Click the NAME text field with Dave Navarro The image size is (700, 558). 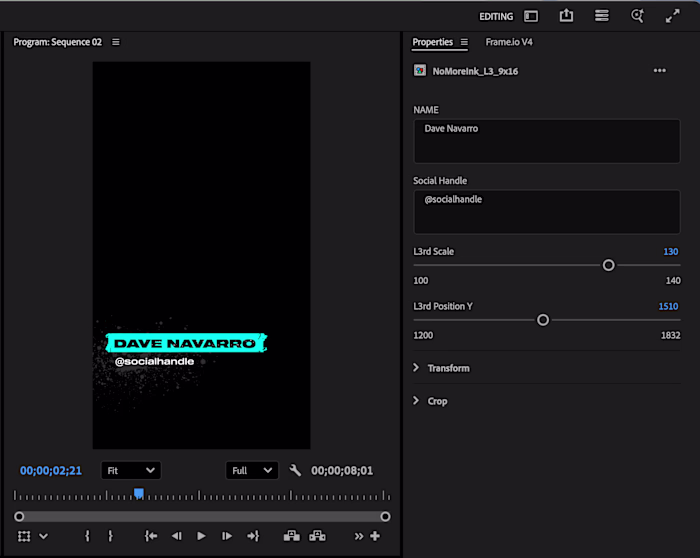(x=547, y=141)
